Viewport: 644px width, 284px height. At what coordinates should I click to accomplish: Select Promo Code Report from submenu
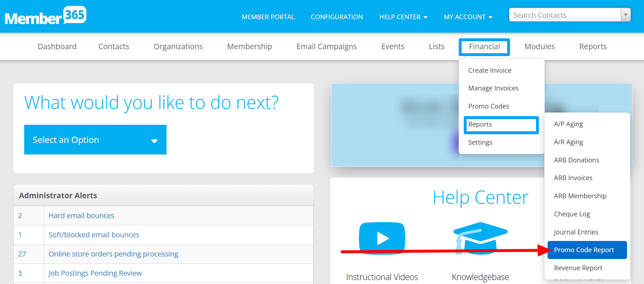(584, 250)
